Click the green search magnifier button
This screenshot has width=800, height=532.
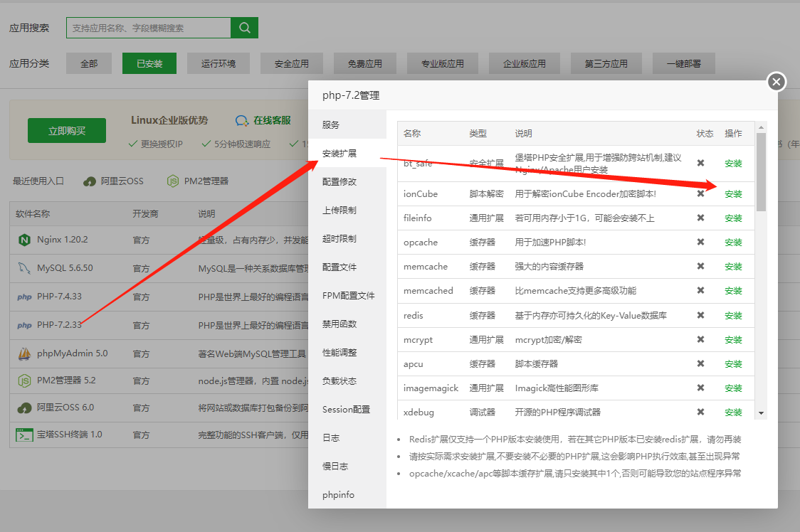point(244,28)
